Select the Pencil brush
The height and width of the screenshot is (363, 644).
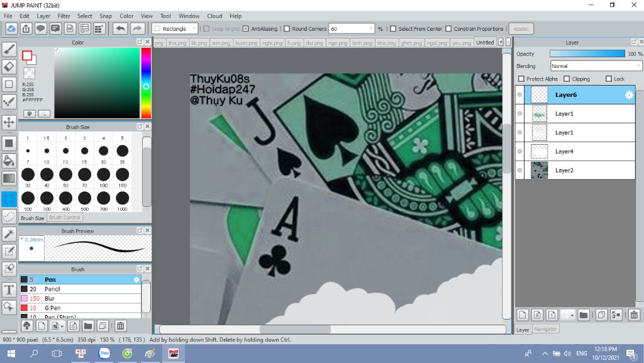80,289
